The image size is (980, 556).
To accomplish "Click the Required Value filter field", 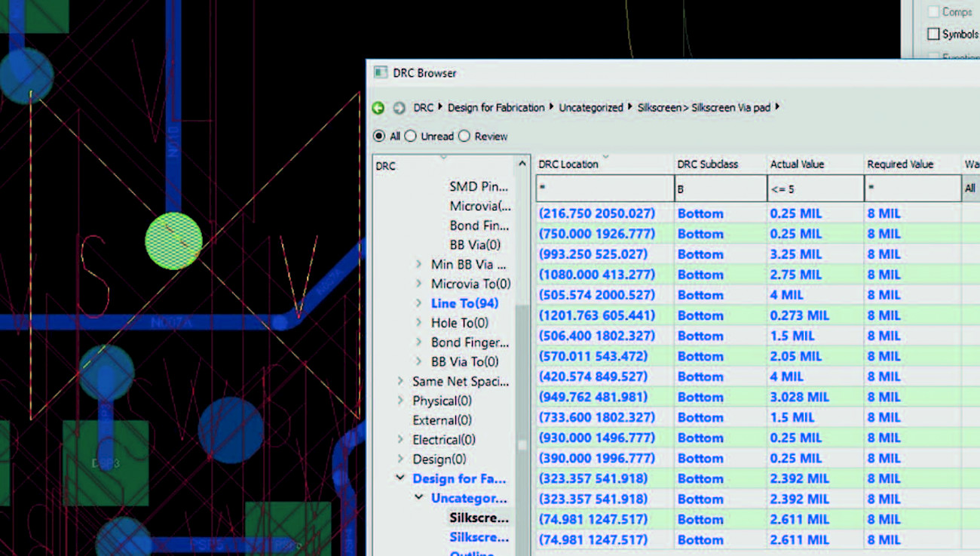I will (912, 189).
